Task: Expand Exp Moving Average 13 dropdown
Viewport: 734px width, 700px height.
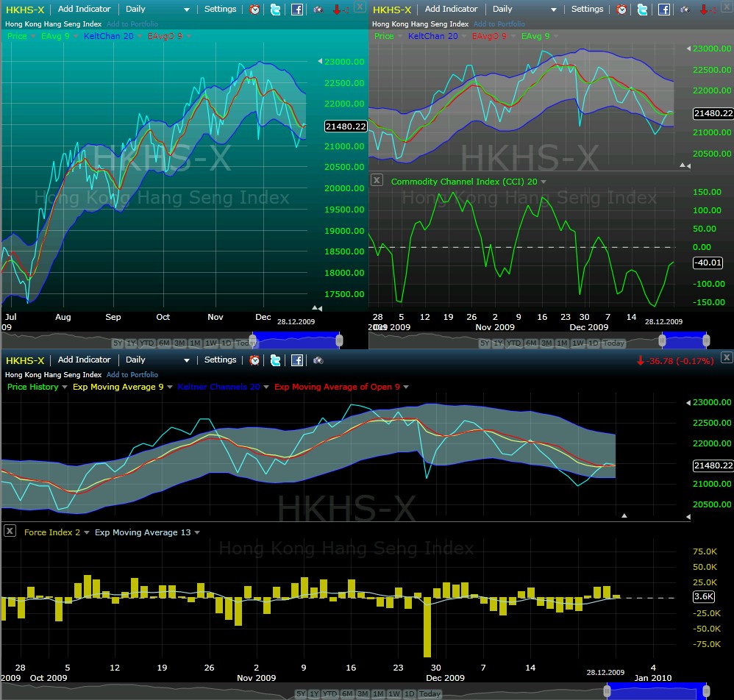Action: 197,532
